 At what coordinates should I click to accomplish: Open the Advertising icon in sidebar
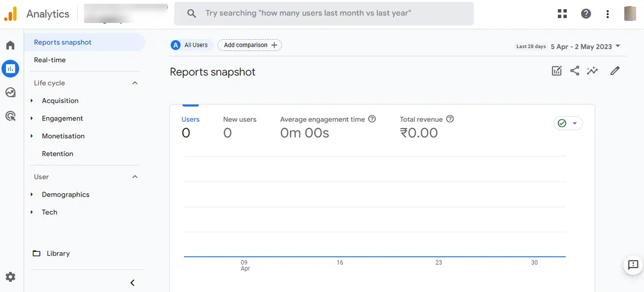10,116
